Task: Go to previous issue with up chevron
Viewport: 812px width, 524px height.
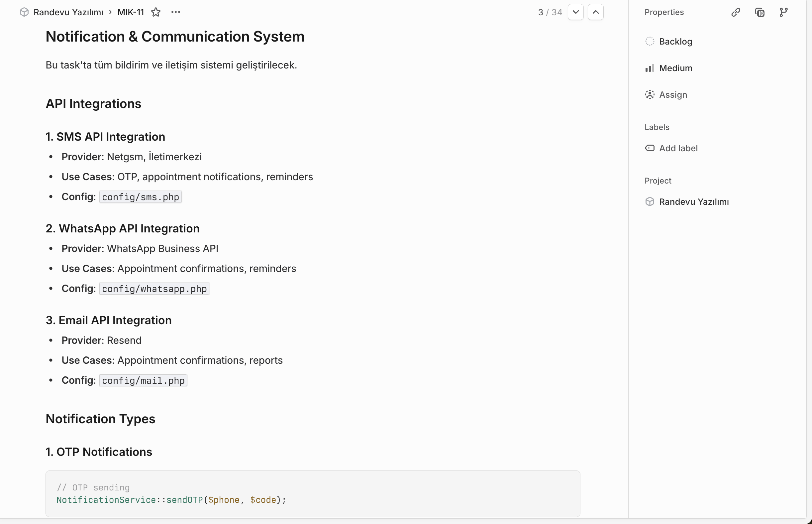Action: 596,12
